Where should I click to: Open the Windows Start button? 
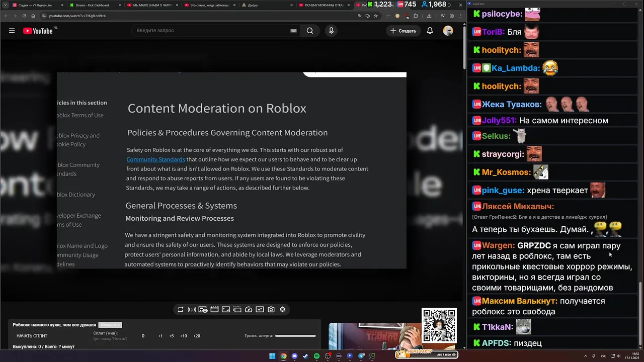click(272, 356)
